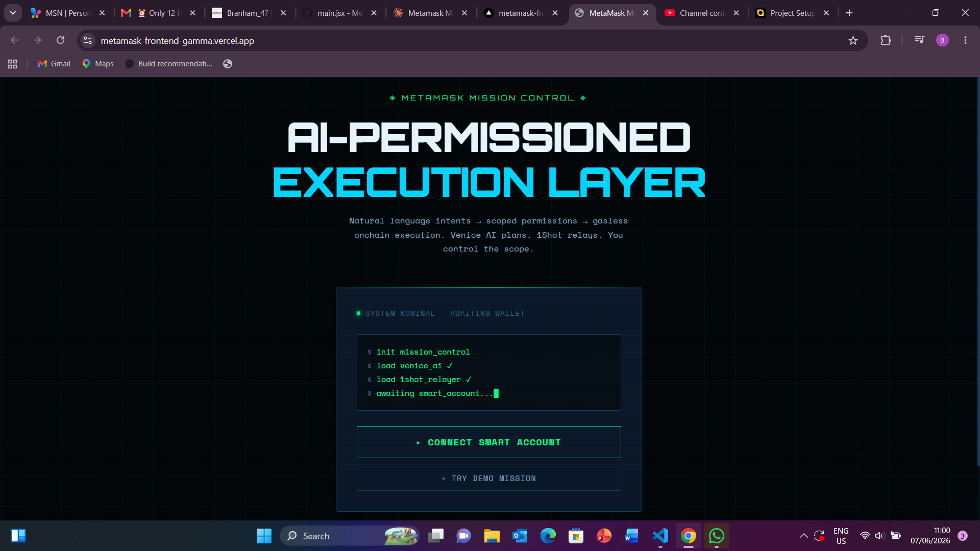This screenshot has height=551, width=980.
Task: Open the Maps bookmark
Action: click(98, 64)
